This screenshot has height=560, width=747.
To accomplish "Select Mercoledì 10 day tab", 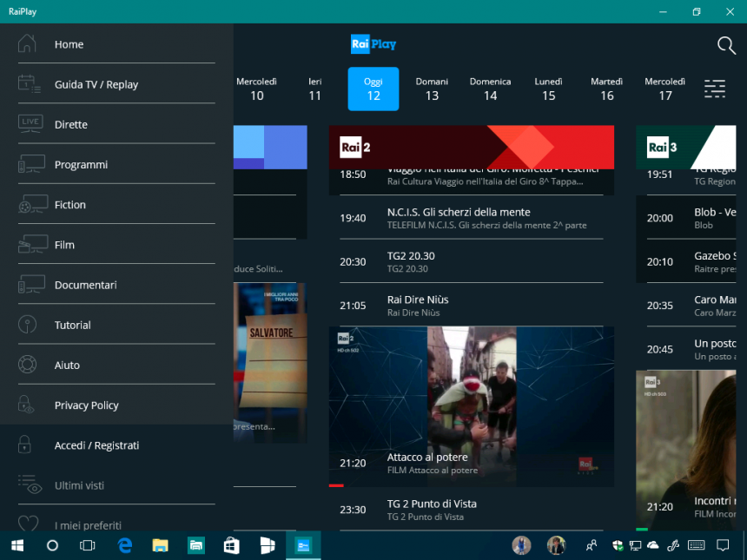I will [257, 89].
